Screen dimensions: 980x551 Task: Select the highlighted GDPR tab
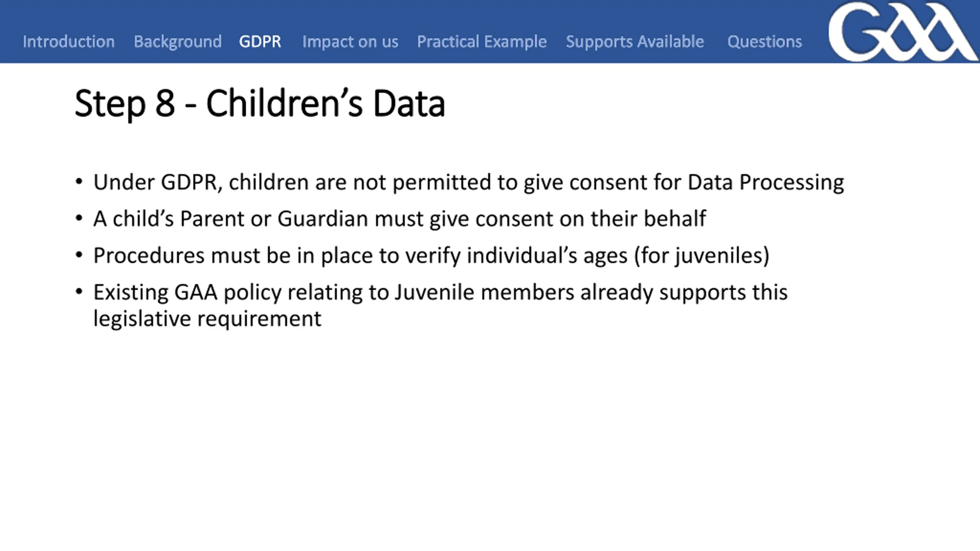pos(260,41)
